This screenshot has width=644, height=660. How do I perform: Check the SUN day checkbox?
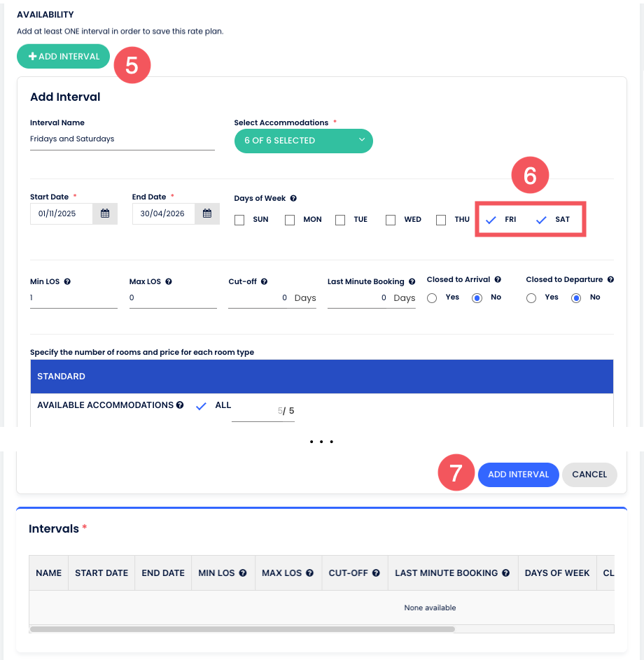click(x=239, y=220)
